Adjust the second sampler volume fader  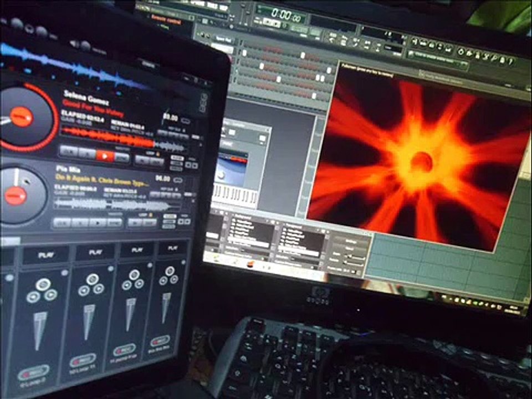pyautogui.click(x=89, y=321)
